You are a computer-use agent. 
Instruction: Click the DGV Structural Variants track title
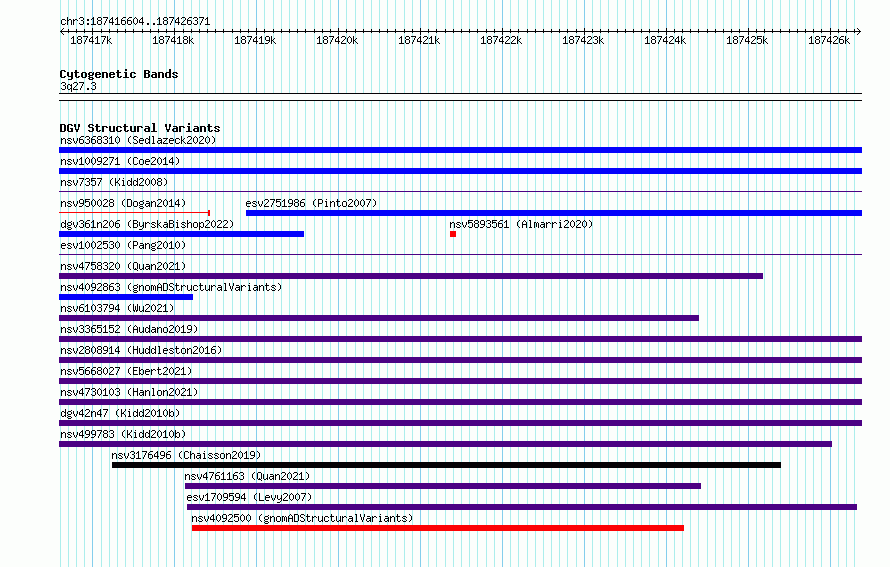click(x=140, y=128)
